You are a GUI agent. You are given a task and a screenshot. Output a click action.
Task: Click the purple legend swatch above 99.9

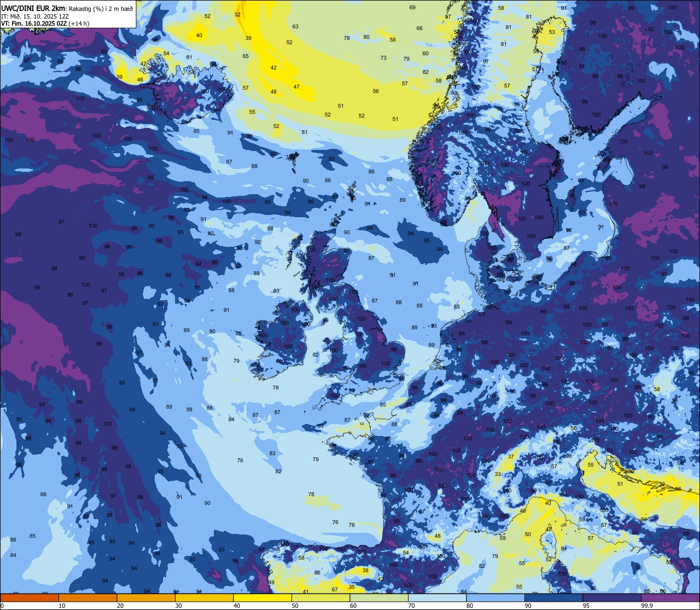[x=670, y=597]
